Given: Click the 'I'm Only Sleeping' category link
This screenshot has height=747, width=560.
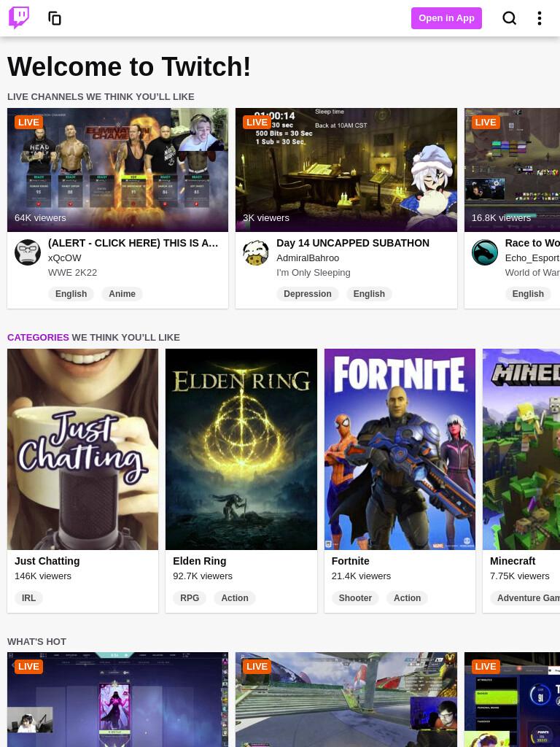Looking at the screenshot, I should click(314, 273).
